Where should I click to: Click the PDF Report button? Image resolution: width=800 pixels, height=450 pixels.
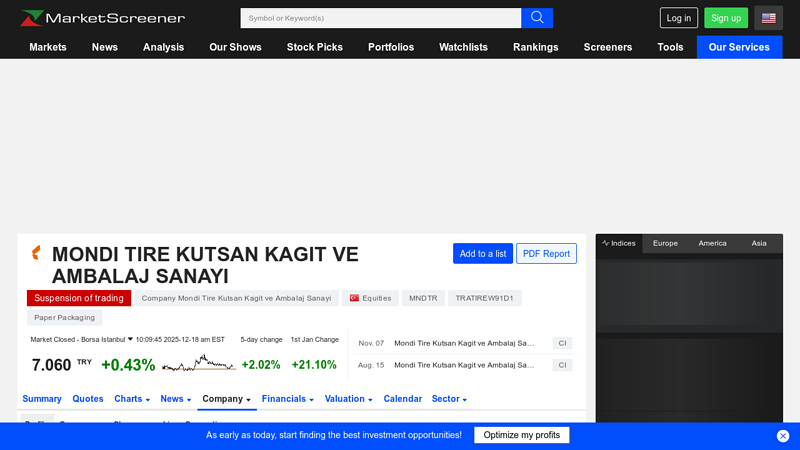[x=546, y=254]
